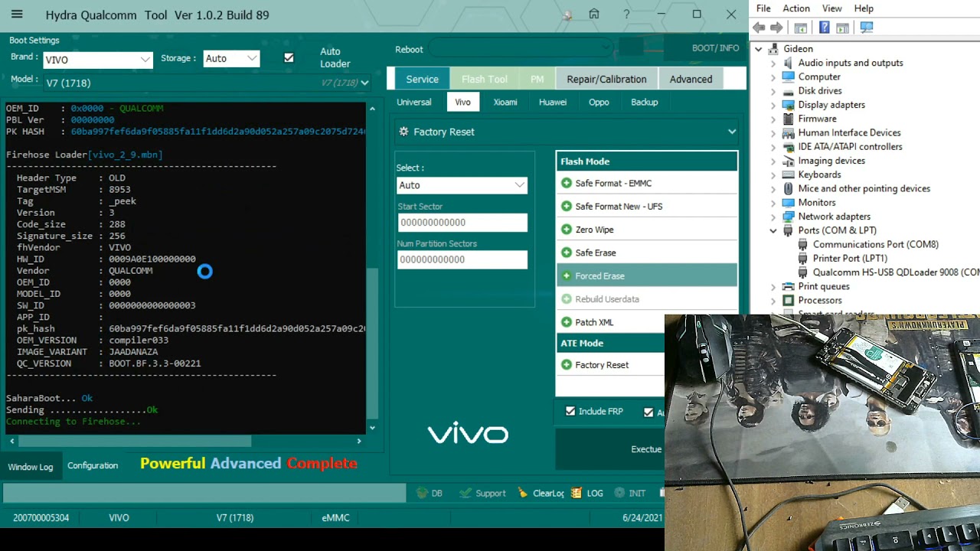
Task: Click the blue Help icon in Device Manager
Action: tap(825, 28)
